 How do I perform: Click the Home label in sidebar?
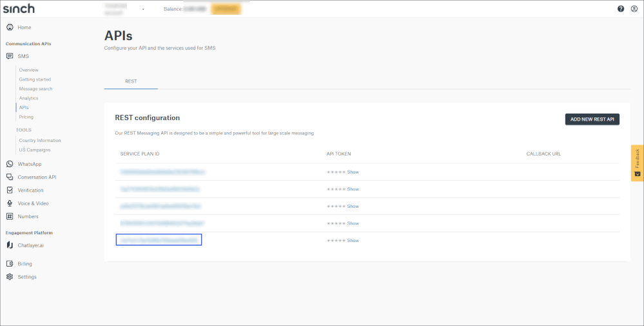(x=24, y=28)
